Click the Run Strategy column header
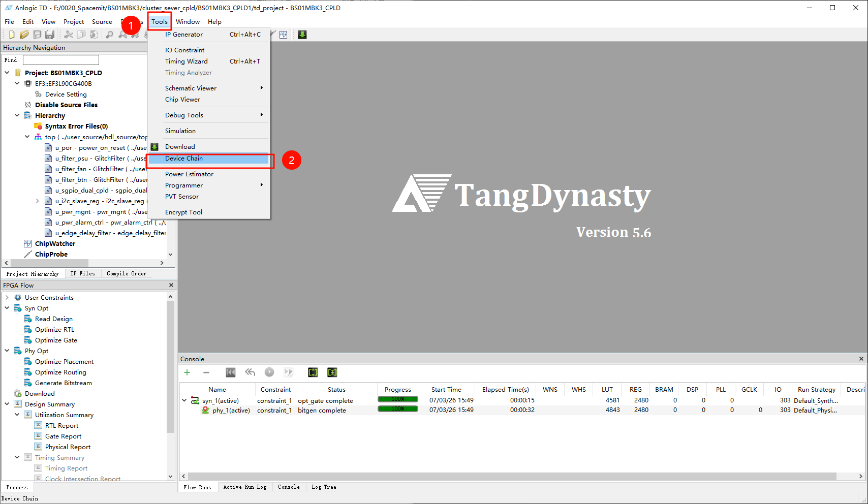 817,390
